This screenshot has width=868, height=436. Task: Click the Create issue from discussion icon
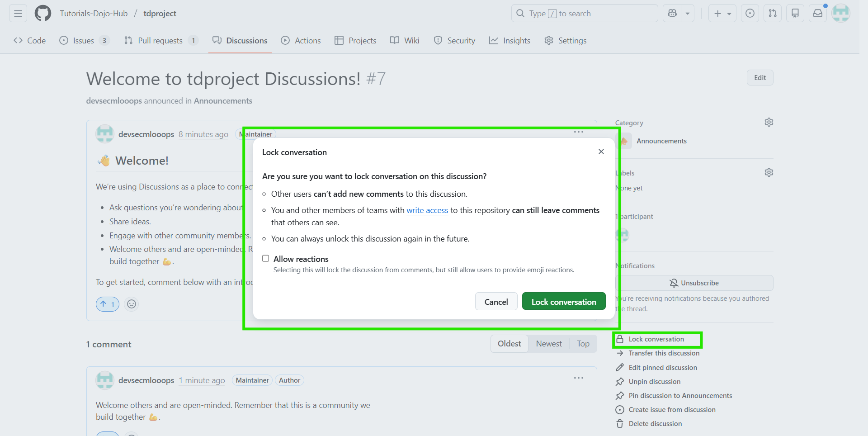tap(620, 410)
